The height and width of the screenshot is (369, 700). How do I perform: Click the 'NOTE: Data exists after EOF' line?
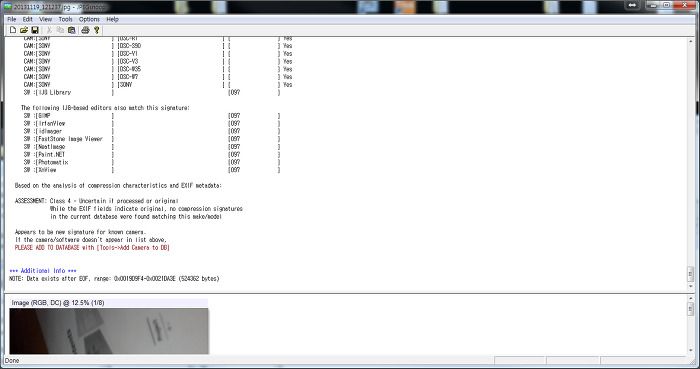click(x=114, y=279)
